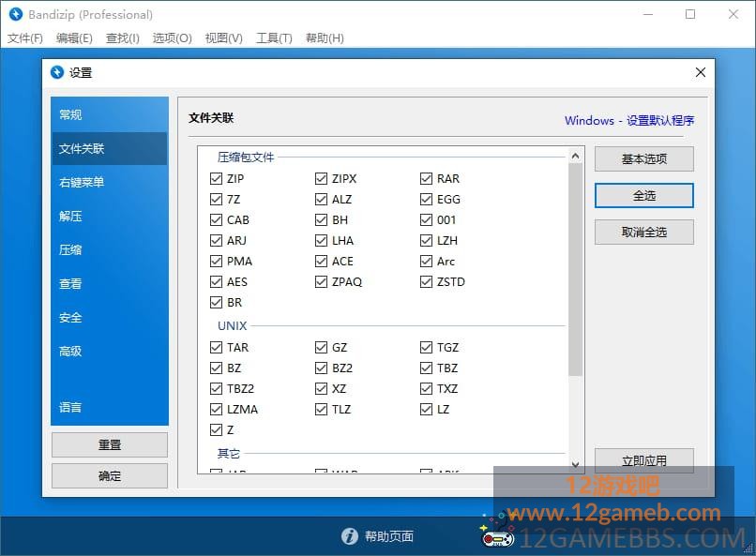This screenshot has height=556, width=756.
Task: Toggle the ZSTD checkbox
Action: coord(426,281)
